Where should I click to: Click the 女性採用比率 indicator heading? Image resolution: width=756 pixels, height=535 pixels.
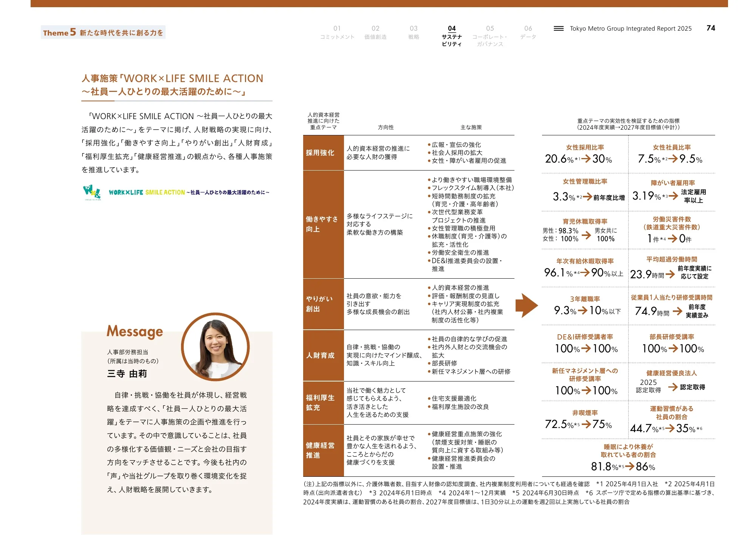click(x=585, y=147)
